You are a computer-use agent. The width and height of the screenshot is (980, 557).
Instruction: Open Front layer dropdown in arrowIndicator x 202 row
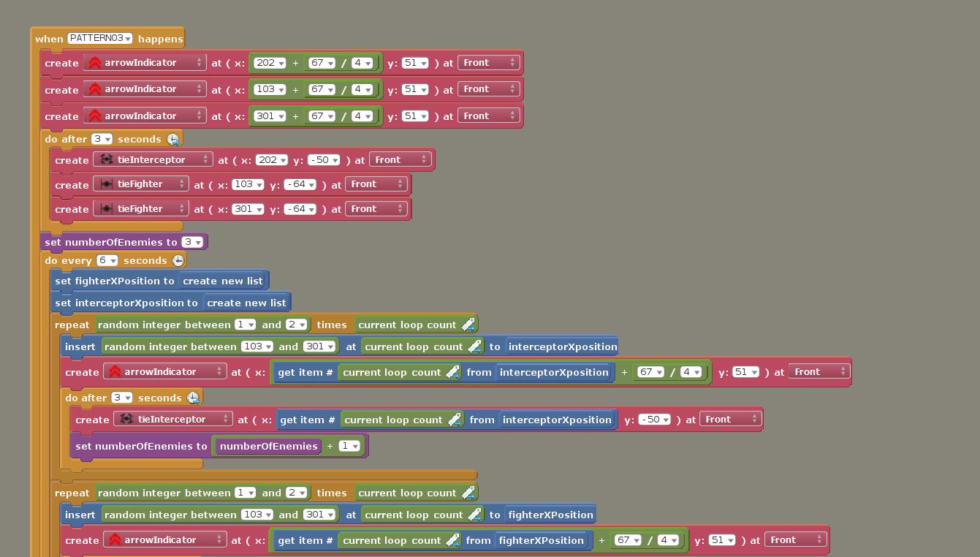tap(488, 63)
